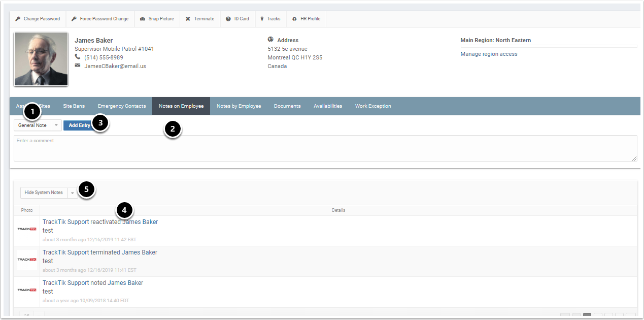Select Force Password Change
Image resolution: width=644 pixels, height=320 pixels.
100,19
